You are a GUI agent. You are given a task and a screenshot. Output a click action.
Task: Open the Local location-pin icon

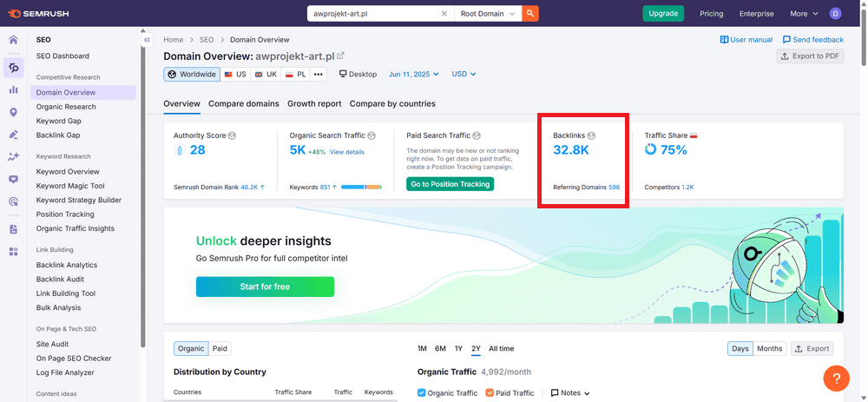13,112
